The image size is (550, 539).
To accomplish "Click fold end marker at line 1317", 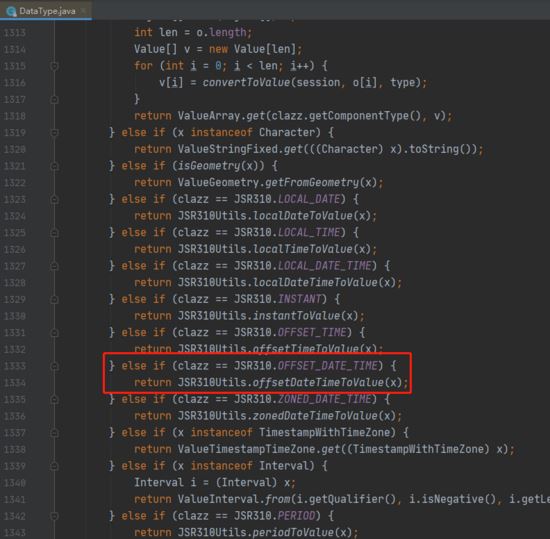I will pyautogui.click(x=54, y=99).
